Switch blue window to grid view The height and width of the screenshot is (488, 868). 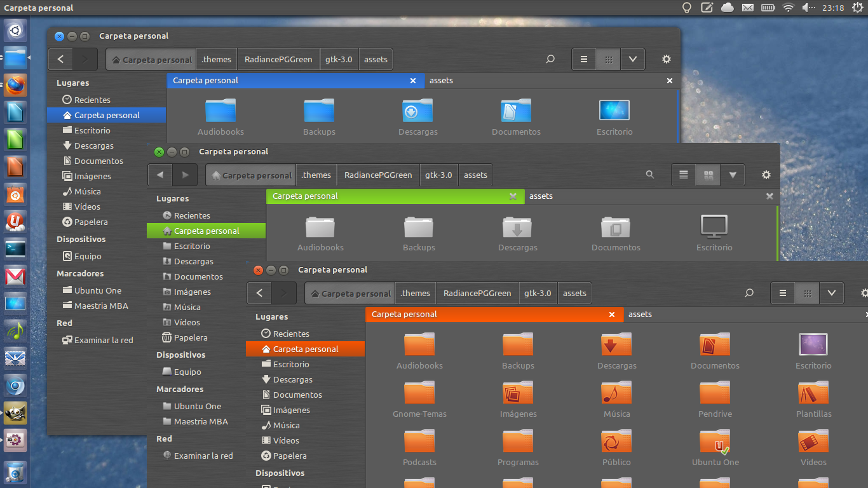click(608, 59)
